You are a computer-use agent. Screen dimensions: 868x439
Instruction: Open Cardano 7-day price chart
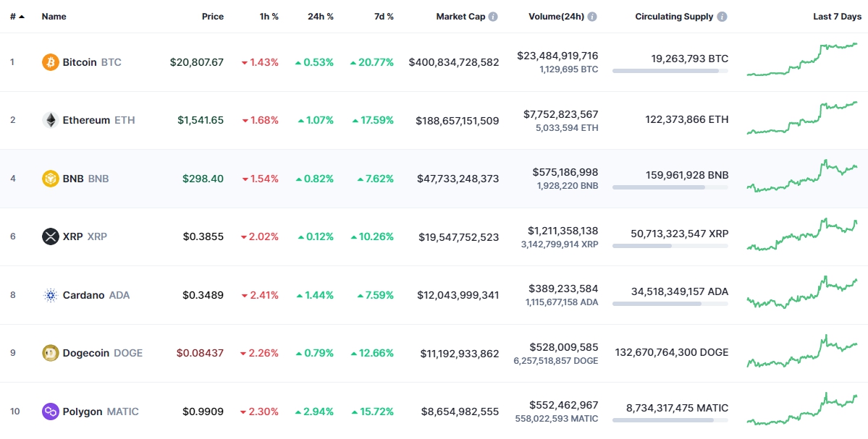coord(802,292)
